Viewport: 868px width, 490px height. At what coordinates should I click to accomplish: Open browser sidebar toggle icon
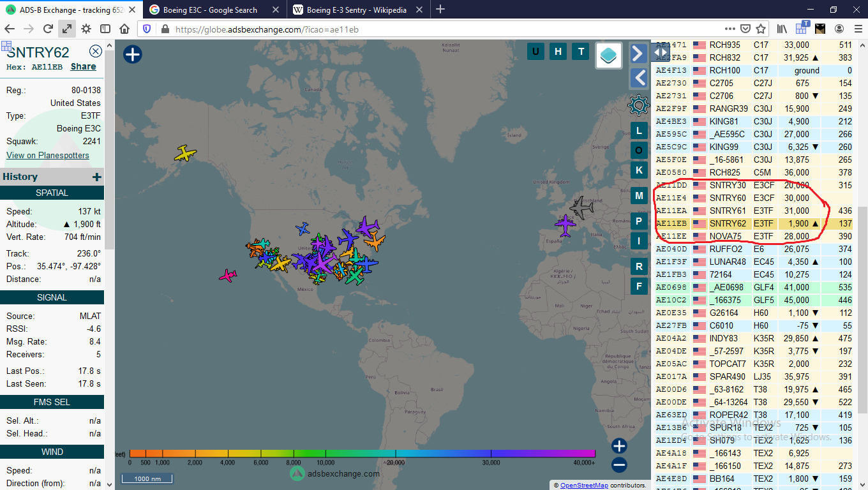105,29
